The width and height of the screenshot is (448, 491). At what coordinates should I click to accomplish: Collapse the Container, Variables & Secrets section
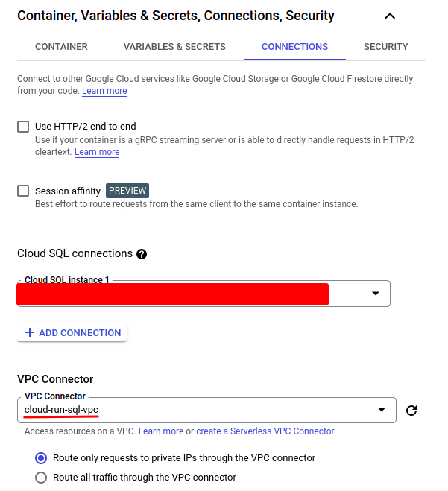[389, 16]
